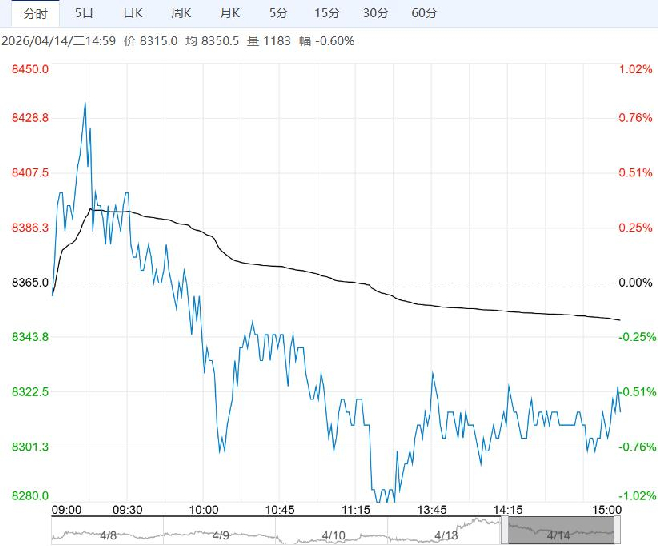Select the 4/8 day in navigator strip
The image size is (658, 546).
(x=108, y=531)
